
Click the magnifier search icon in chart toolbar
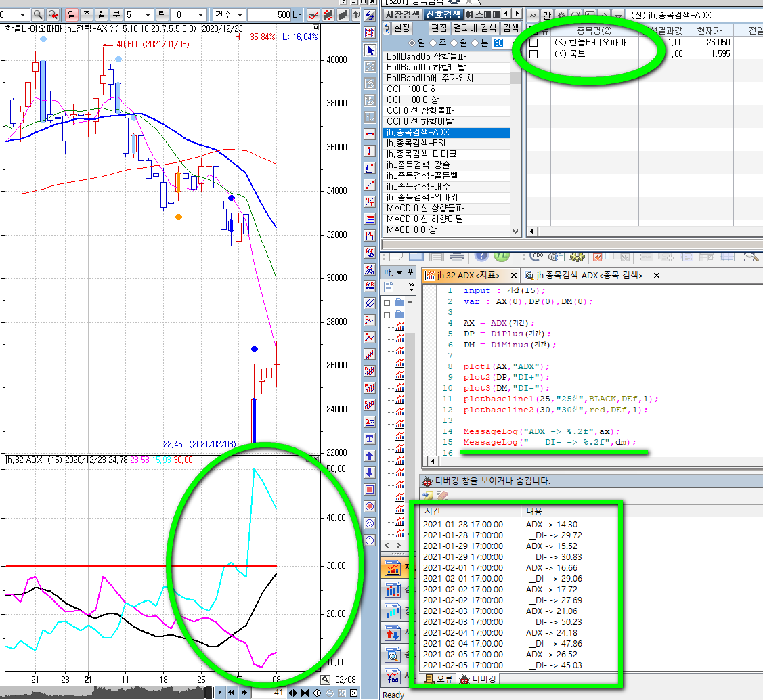[x=37, y=14]
